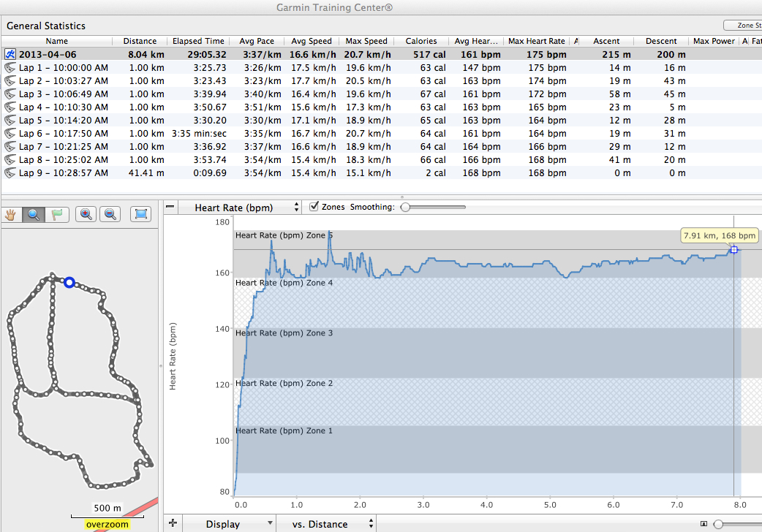Click the fit-to-selection rectangle tool
The image size is (762, 532).
click(140, 214)
